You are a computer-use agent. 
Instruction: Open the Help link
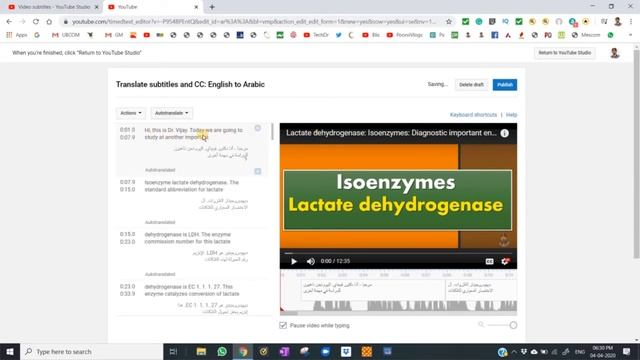[511, 115]
